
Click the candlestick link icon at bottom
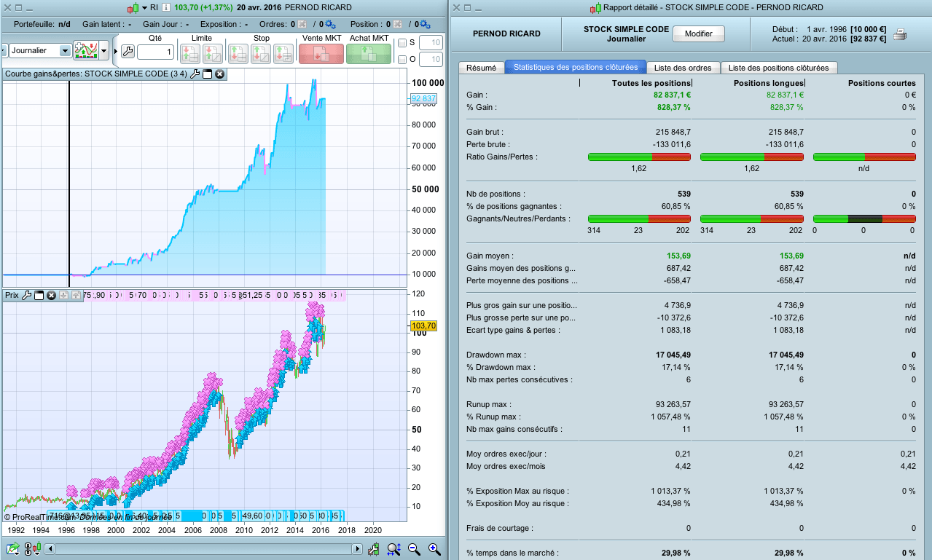click(31, 549)
